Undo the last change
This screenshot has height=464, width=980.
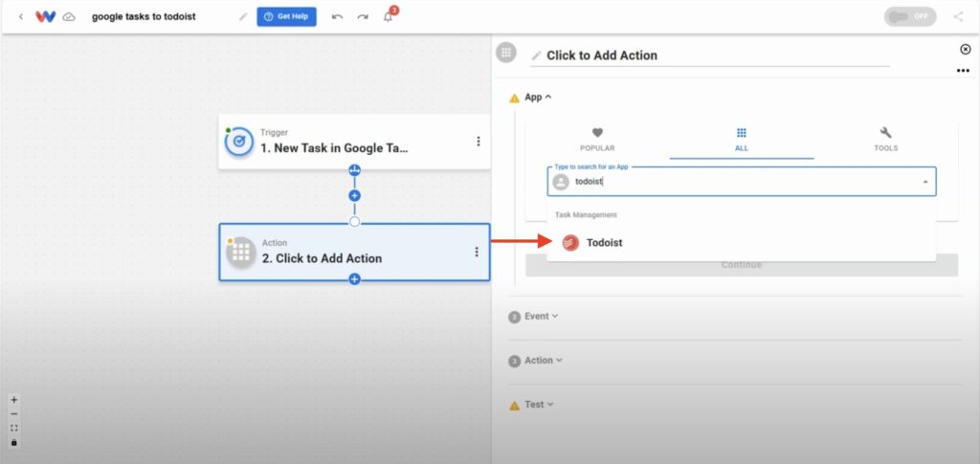(x=338, y=17)
